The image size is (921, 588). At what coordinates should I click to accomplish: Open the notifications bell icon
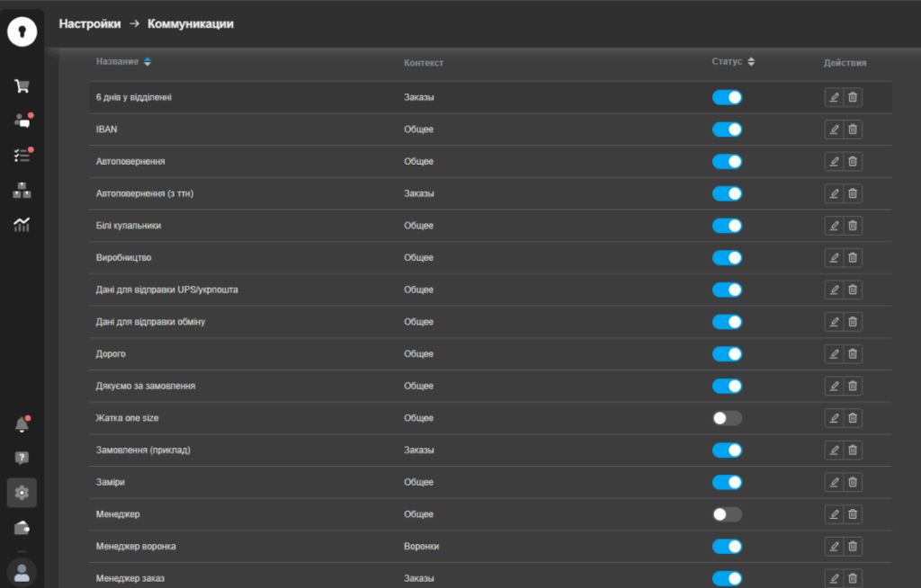tap(22, 424)
